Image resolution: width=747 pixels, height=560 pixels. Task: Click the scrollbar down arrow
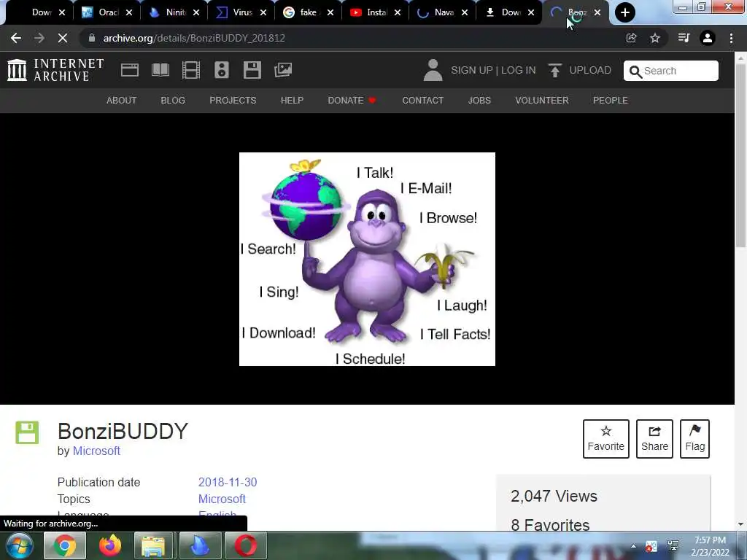pyautogui.click(x=741, y=524)
